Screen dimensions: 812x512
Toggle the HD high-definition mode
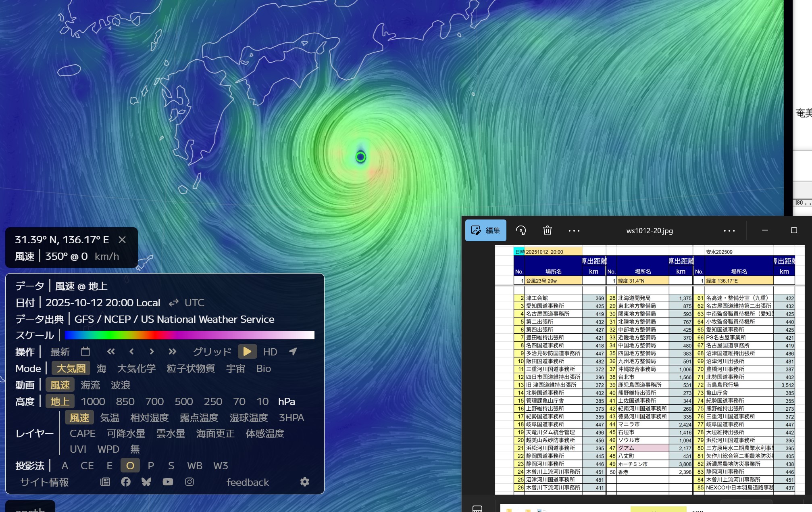[x=270, y=352]
